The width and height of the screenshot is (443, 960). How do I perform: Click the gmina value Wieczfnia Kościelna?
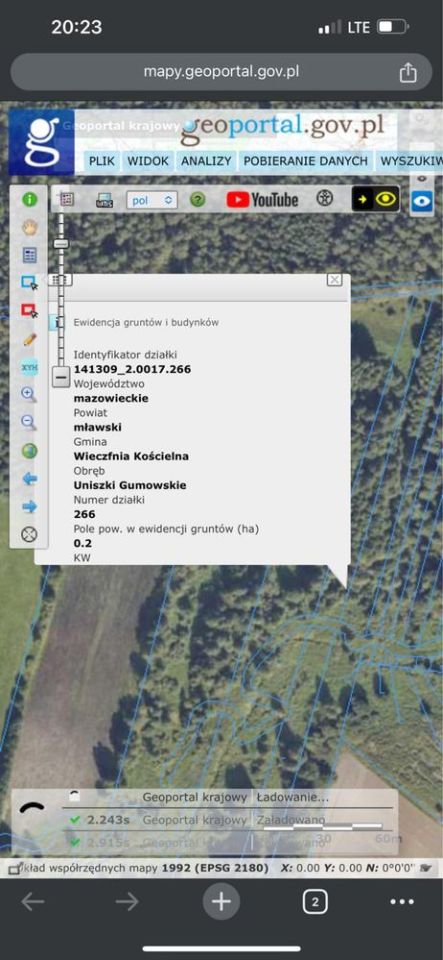[x=131, y=456]
